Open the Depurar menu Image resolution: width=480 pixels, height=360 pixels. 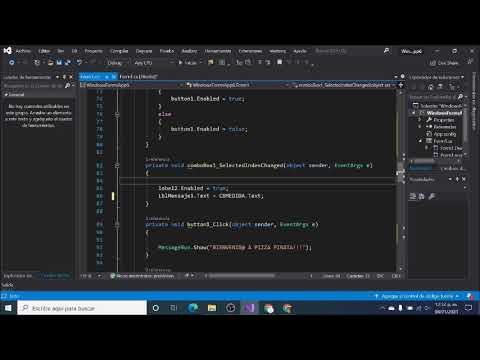coord(144,51)
